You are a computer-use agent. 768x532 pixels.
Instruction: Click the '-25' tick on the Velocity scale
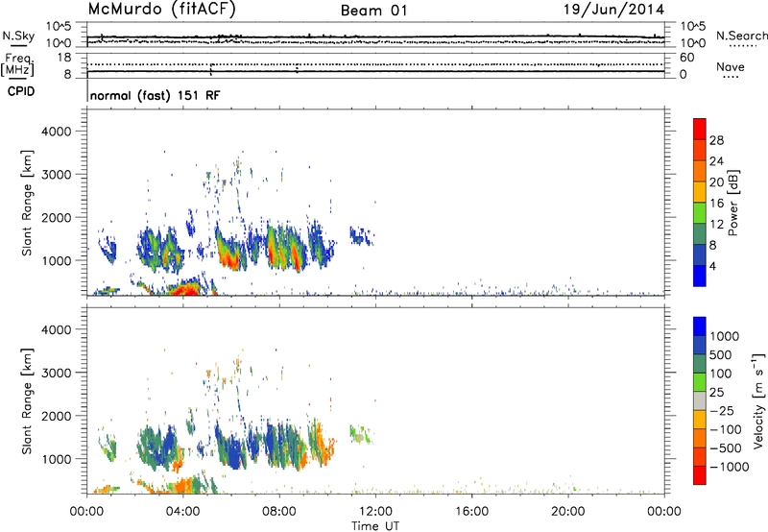(x=722, y=410)
